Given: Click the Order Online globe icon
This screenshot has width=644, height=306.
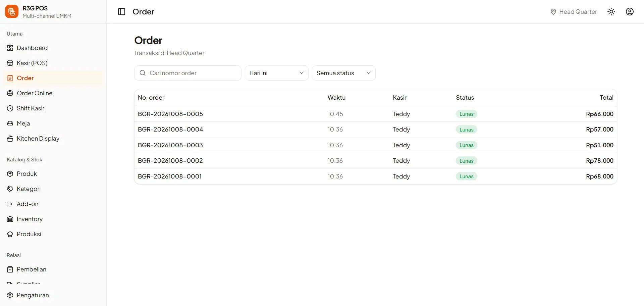Looking at the screenshot, I should (10, 93).
